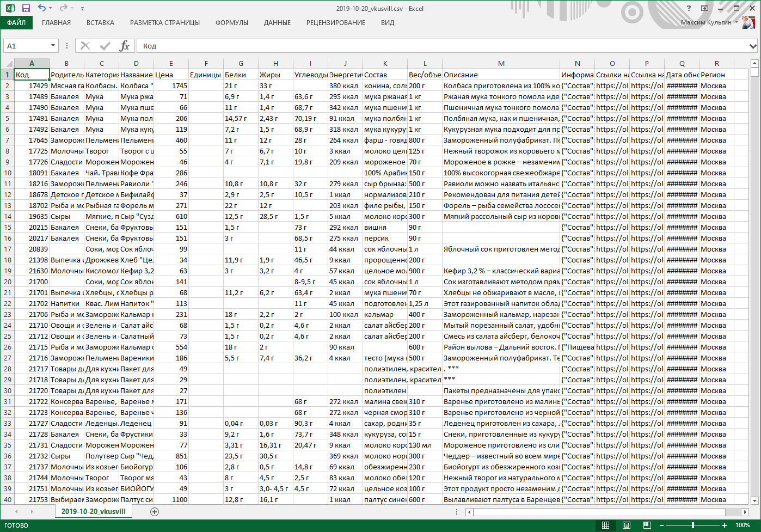Switch to Page Layout view
The image size is (761, 532).
(626, 525)
